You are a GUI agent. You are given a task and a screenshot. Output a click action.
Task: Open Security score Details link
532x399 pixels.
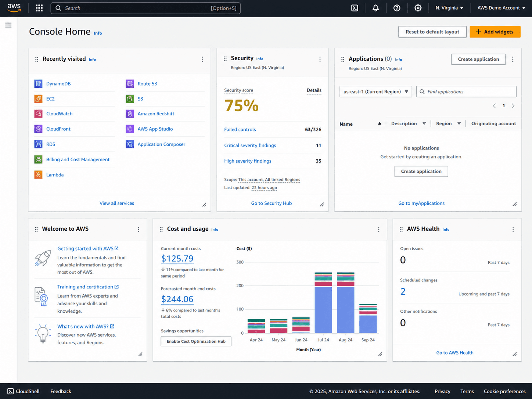[x=314, y=90]
